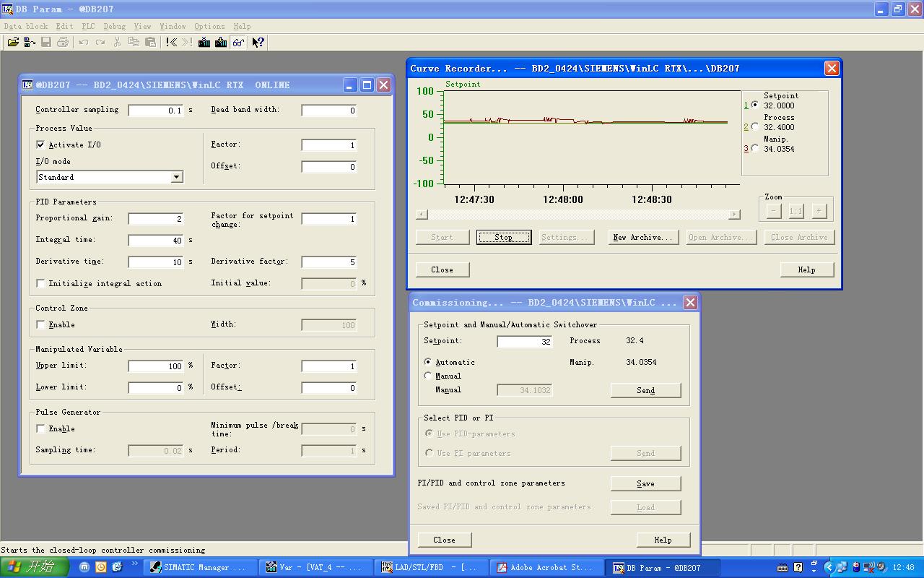
Task: Select the Process curve radio button
Action: click(x=755, y=127)
